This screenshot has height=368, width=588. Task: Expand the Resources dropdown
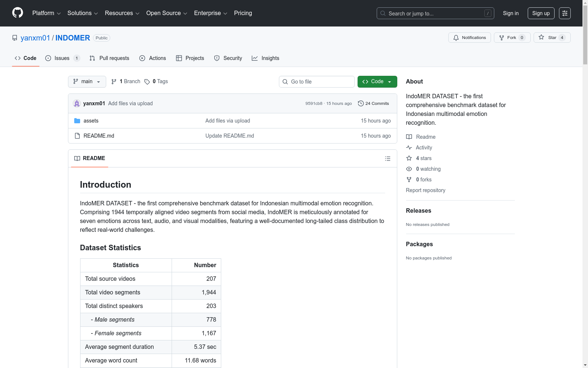tap(122, 13)
